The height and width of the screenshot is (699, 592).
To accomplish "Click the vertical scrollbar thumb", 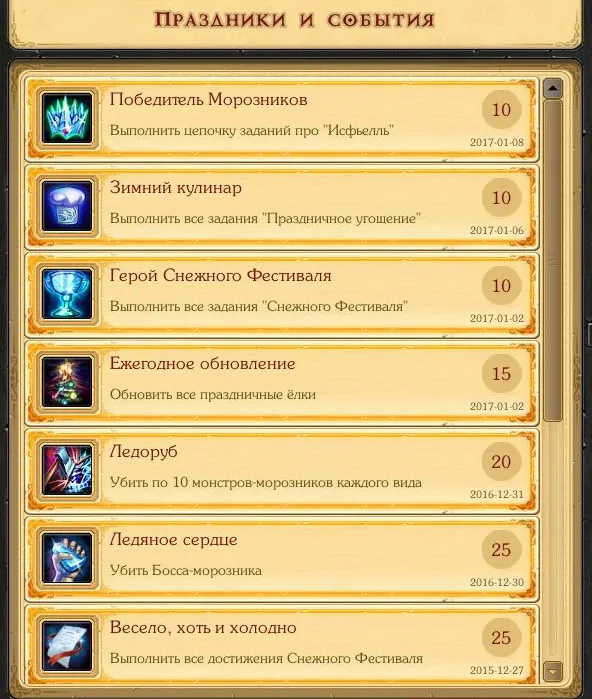I will [x=553, y=260].
